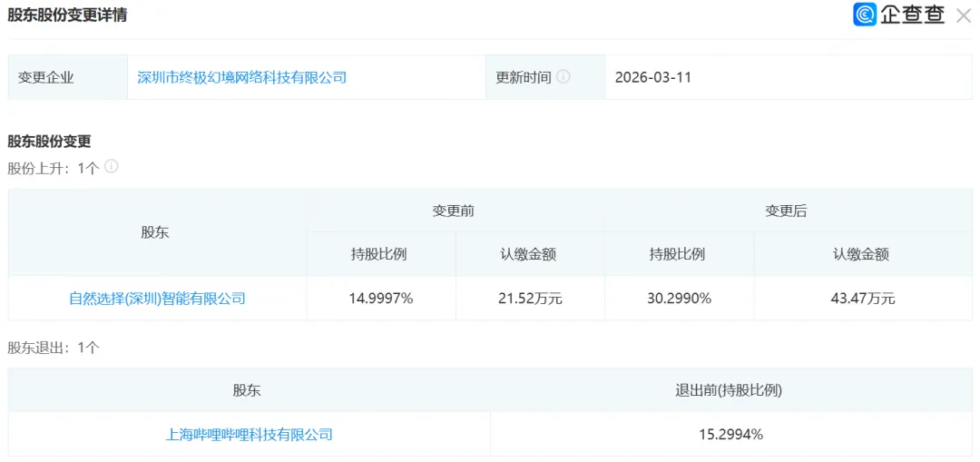Click the 更新时间 label text
This screenshot has width=980, height=462.
[x=524, y=77]
